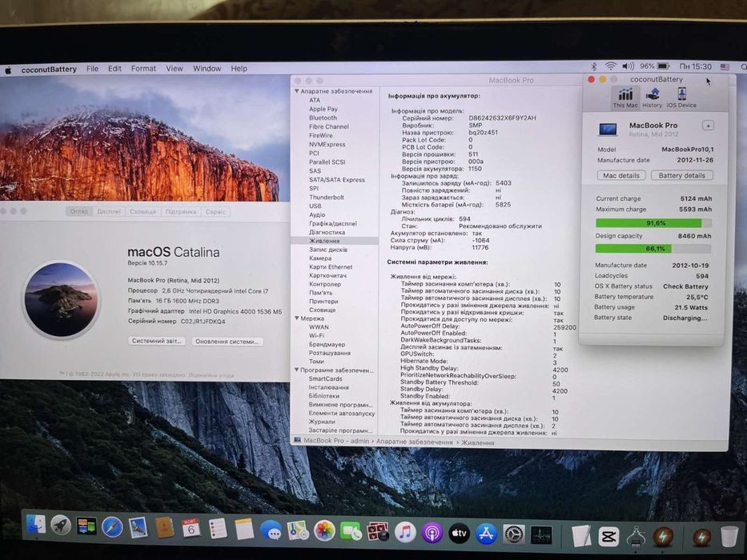Screen dimensions: 747x560
Task: Open Maps icon in the dock
Action: [x=298, y=530]
